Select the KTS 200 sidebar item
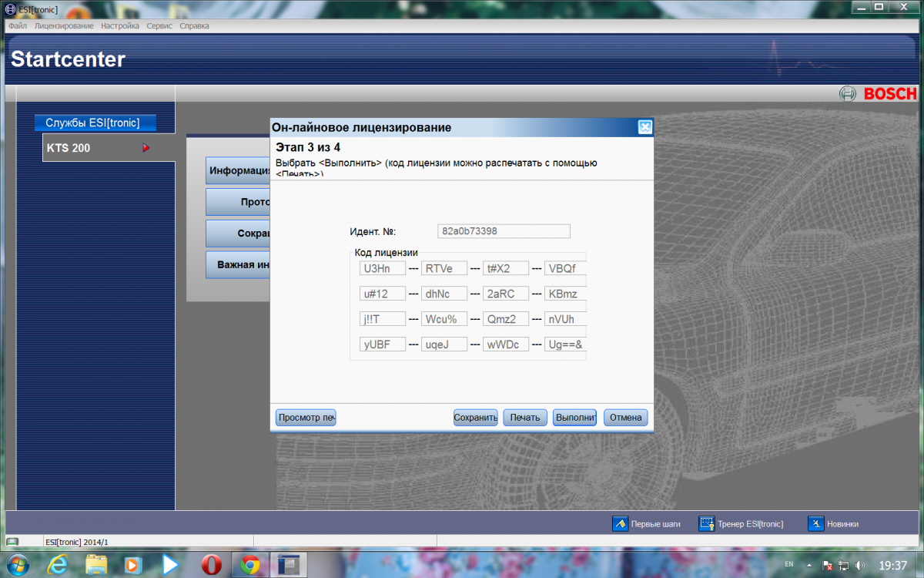 click(108, 148)
